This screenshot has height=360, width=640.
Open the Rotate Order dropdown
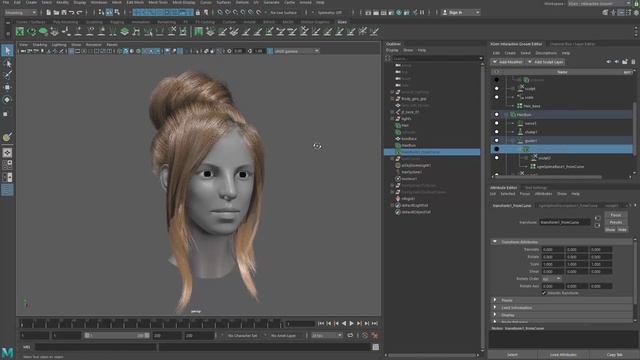551,279
